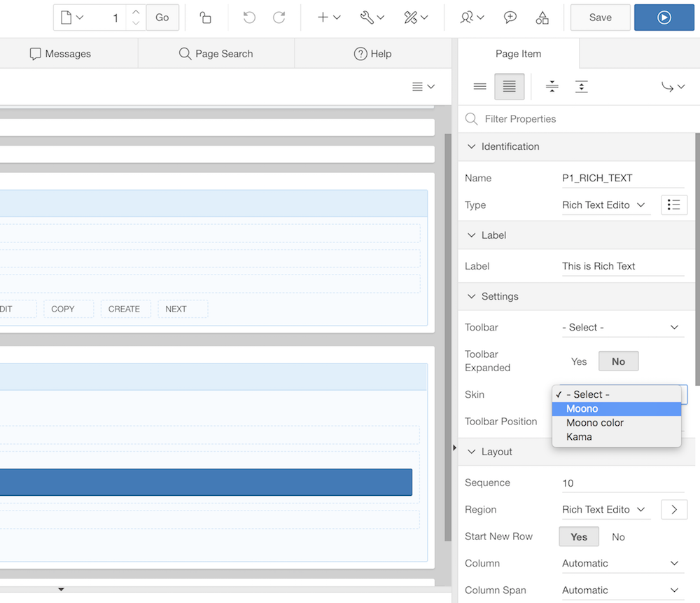
Task: Switch to the Page Search tab
Action: [216, 53]
